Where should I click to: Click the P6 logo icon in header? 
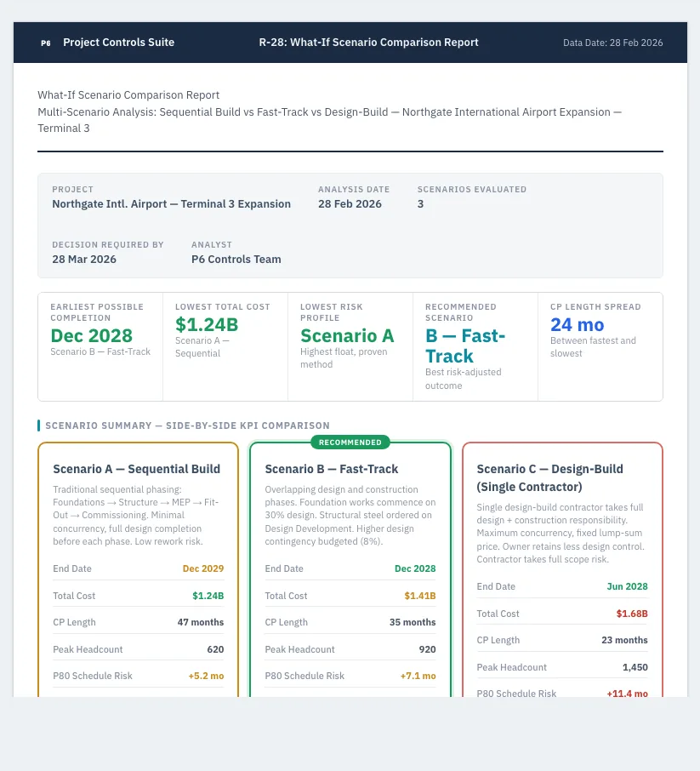point(46,43)
